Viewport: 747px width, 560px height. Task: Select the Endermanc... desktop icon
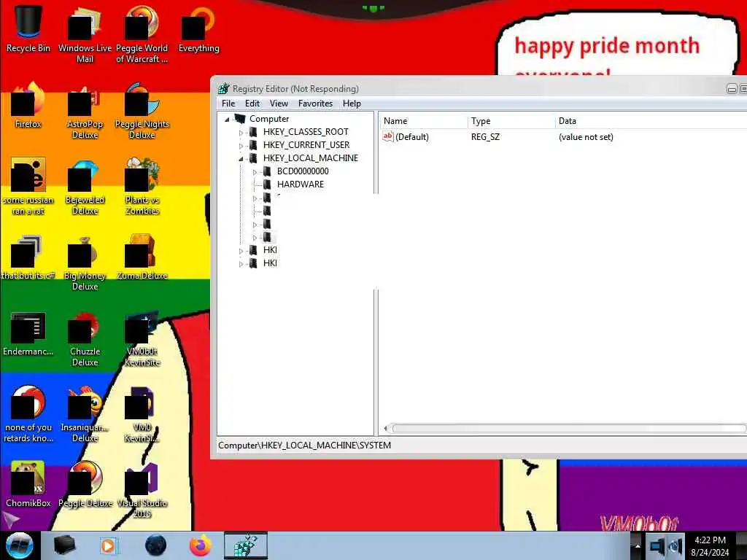[x=28, y=333]
